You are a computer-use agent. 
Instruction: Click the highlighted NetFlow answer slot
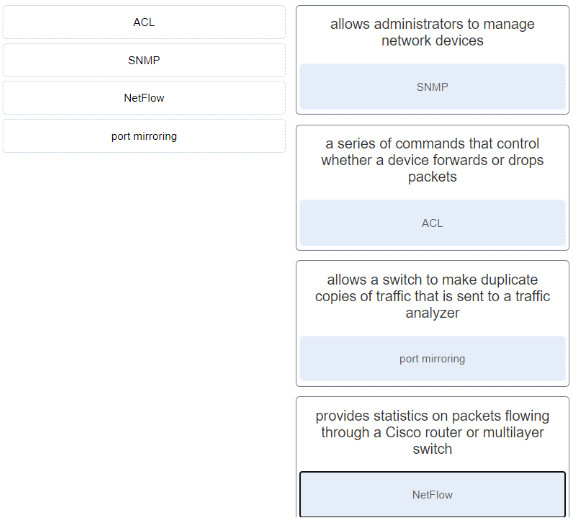pyautogui.click(x=433, y=494)
